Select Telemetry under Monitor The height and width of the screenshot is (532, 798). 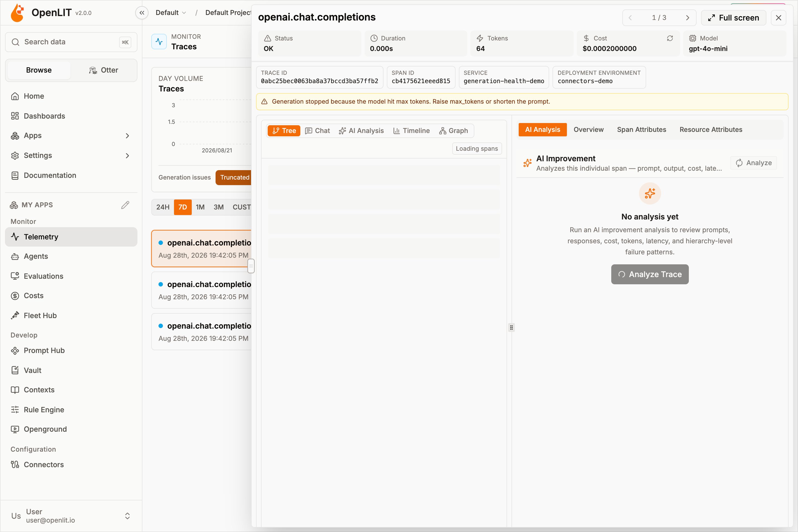click(71, 237)
